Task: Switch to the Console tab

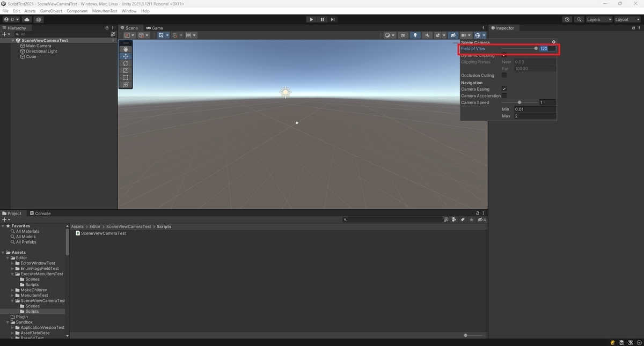Action: click(x=40, y=214)
